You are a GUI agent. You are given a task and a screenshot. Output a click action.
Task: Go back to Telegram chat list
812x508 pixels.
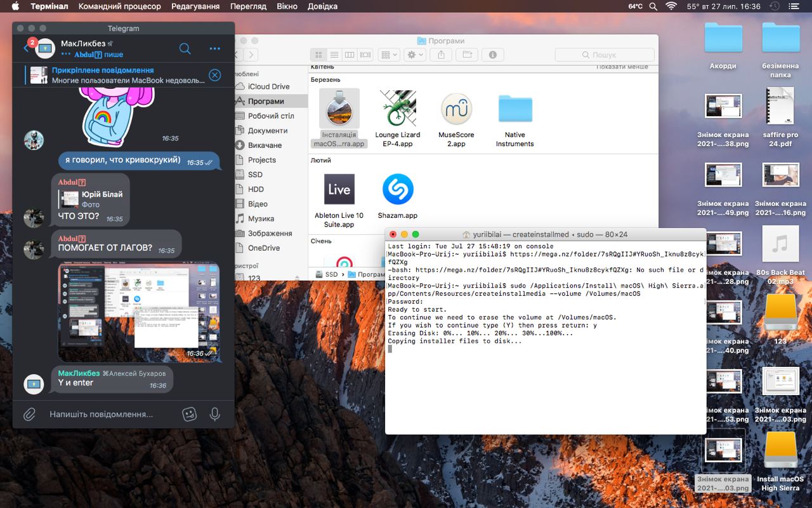point(27,48)
